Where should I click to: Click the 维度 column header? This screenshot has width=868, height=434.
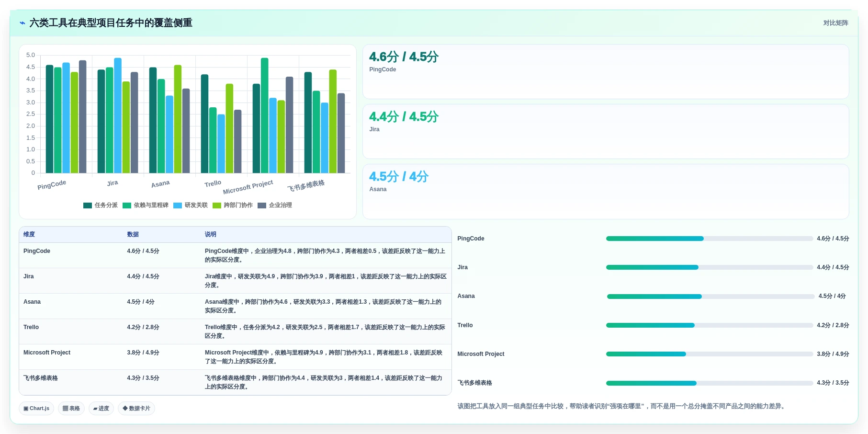29,235
